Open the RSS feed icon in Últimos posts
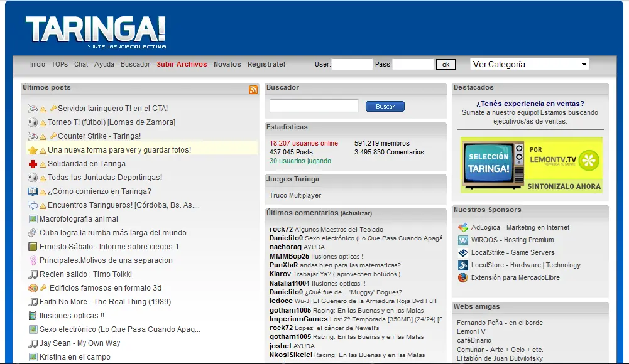 253,90
